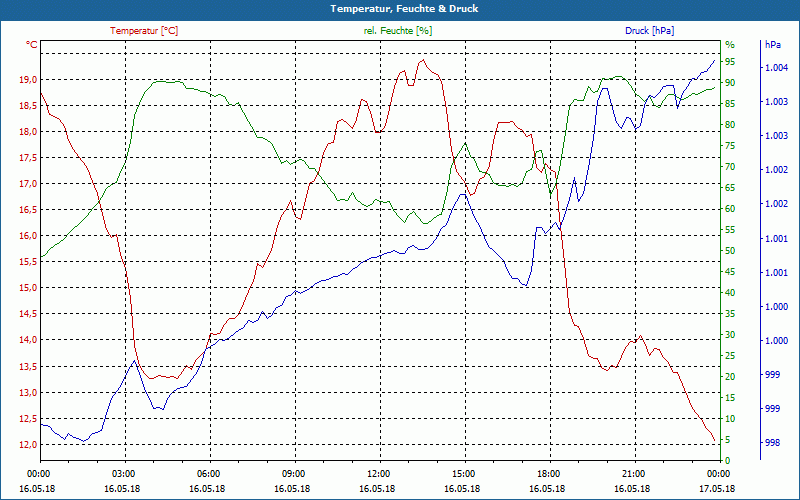Select the blue 'Druck [hPa]' legend label
Image resolution: width=800 pixels, height=500 pixels.
[x=649, y=31]
